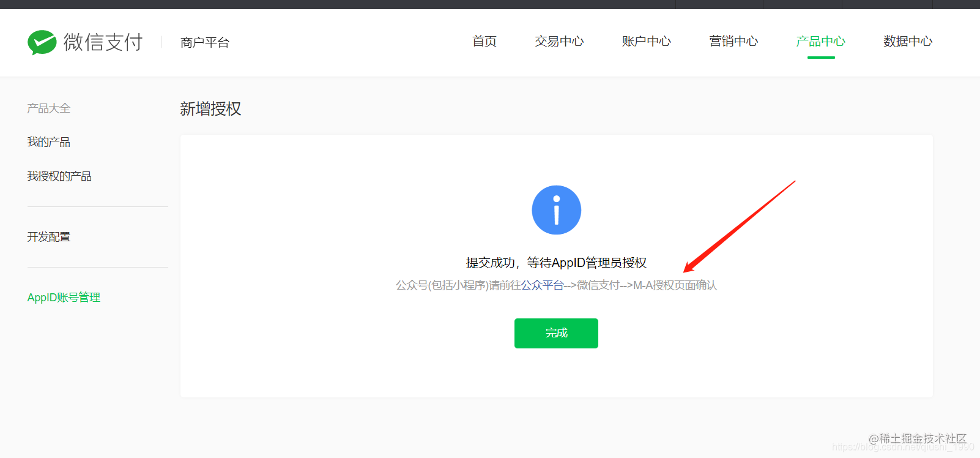Viewport: 980px width, 458px height.
Task: Open the 首页 navigation tab
Action: [x=484, y=41]
